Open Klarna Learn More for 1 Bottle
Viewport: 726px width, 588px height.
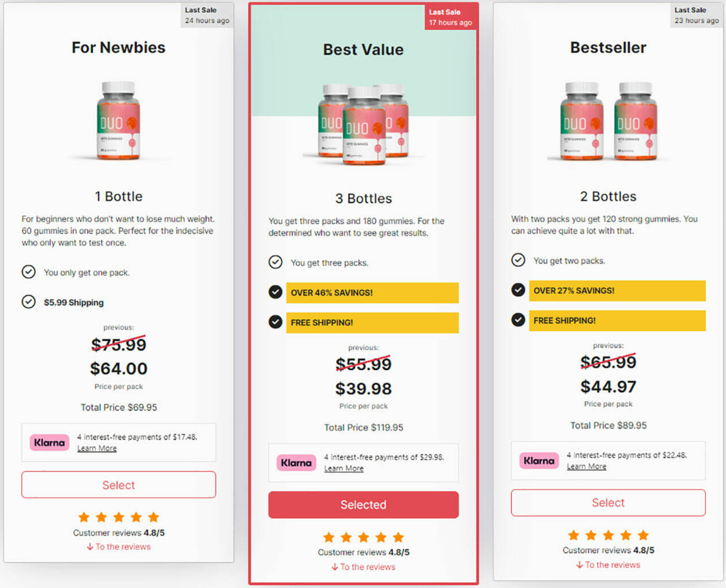97,448
